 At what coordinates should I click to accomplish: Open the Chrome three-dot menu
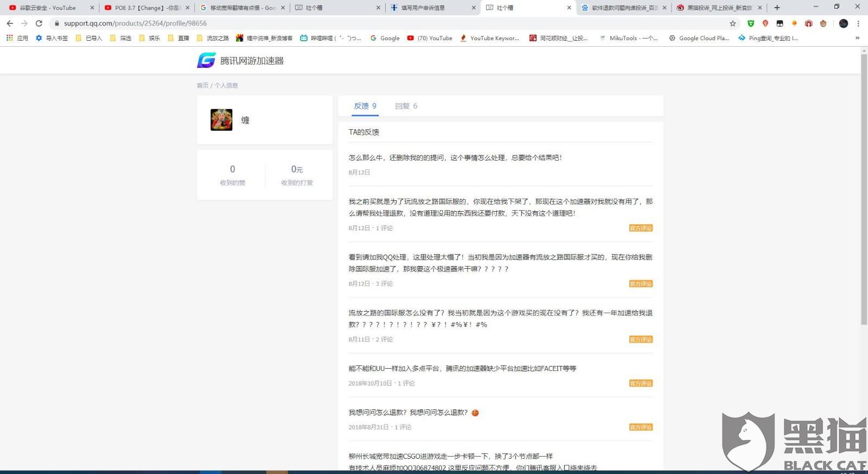pyautogui.click(x=858, y=23)
